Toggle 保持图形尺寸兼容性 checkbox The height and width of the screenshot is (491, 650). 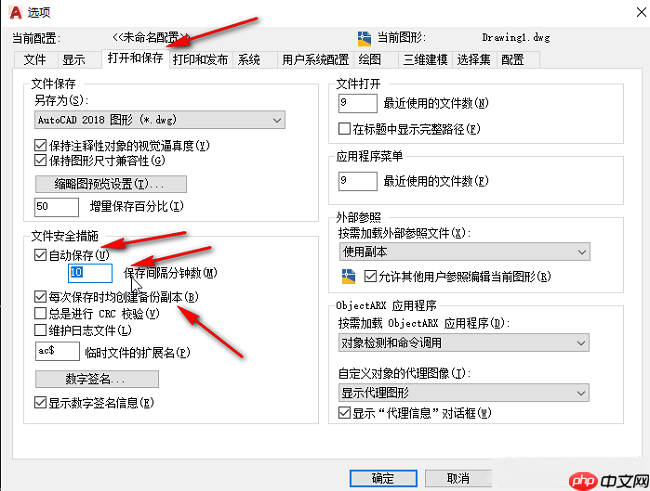40,160
